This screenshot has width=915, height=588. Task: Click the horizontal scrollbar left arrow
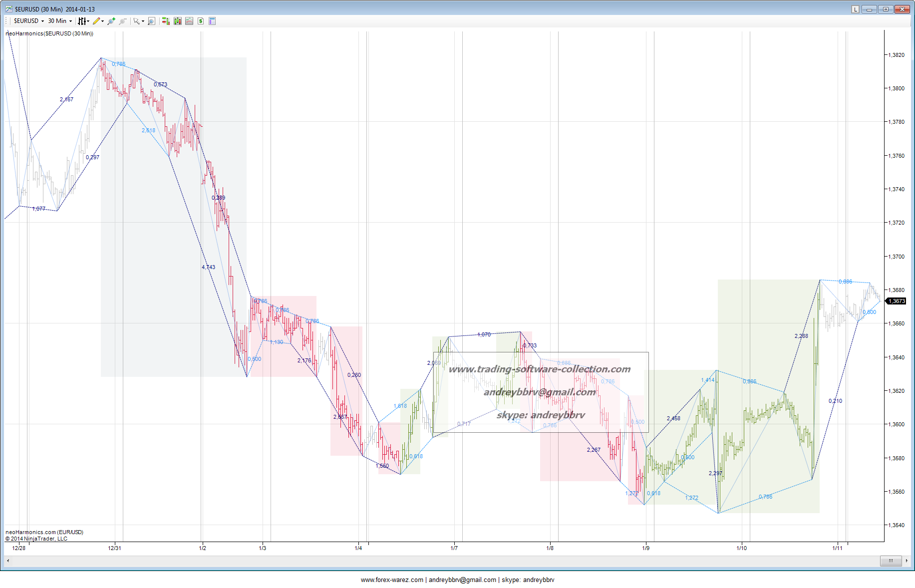click(8, 561)
